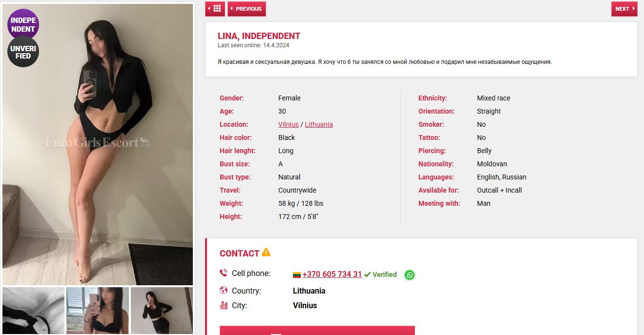Image resolution: width=644 pixels, height=335 pixels.
Task: Open the Lithuania location link
Action: pos(319,124)
